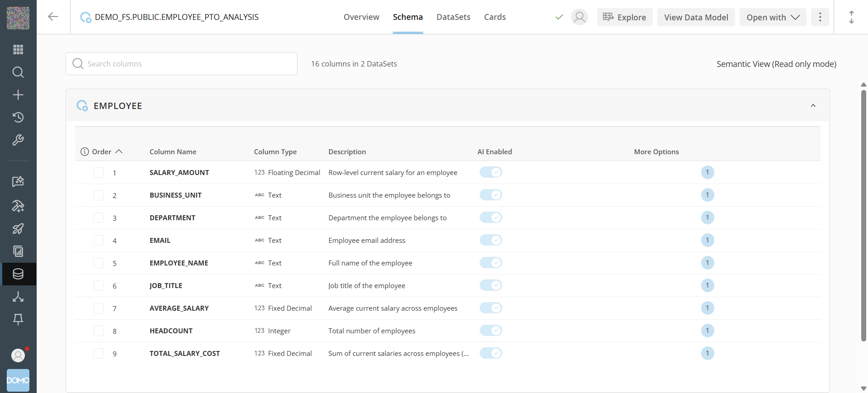Viewport: 868px width, 393px height.
Task: Click the vertical scrollbar thumb
Action: click(x=863, y=215)
